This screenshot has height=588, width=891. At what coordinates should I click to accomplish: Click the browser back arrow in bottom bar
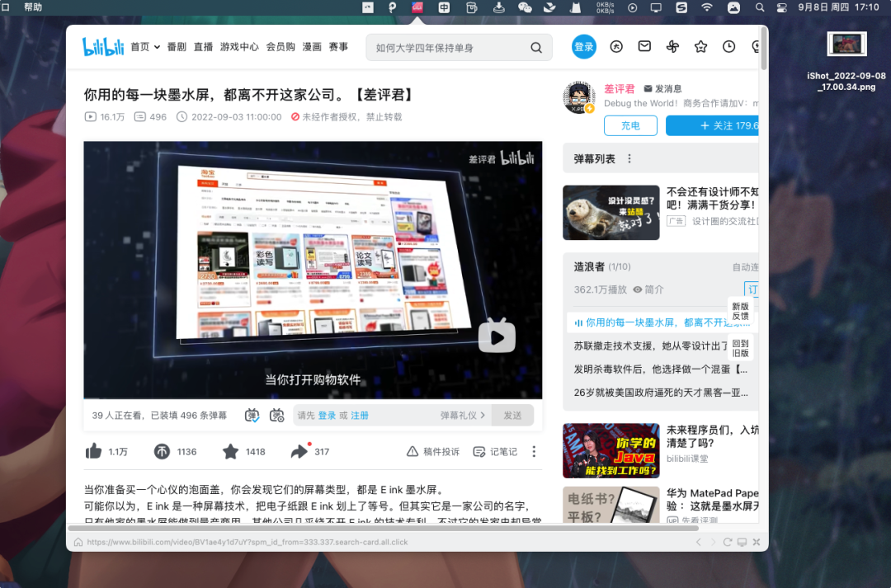point(699,542)
